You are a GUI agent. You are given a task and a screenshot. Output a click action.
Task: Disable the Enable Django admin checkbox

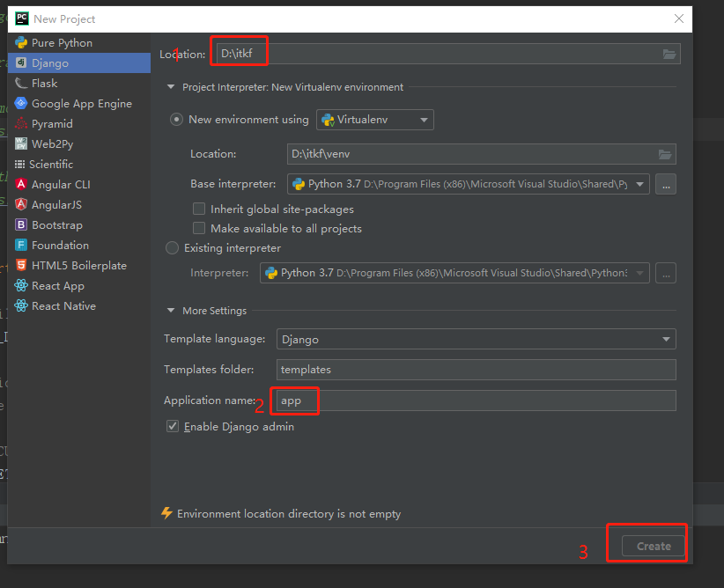tap(173, 424)
